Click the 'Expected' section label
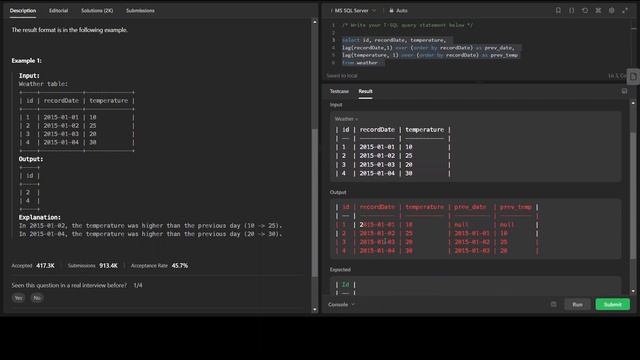Screen dimensions: 640x360 click(x=340, y=269)
